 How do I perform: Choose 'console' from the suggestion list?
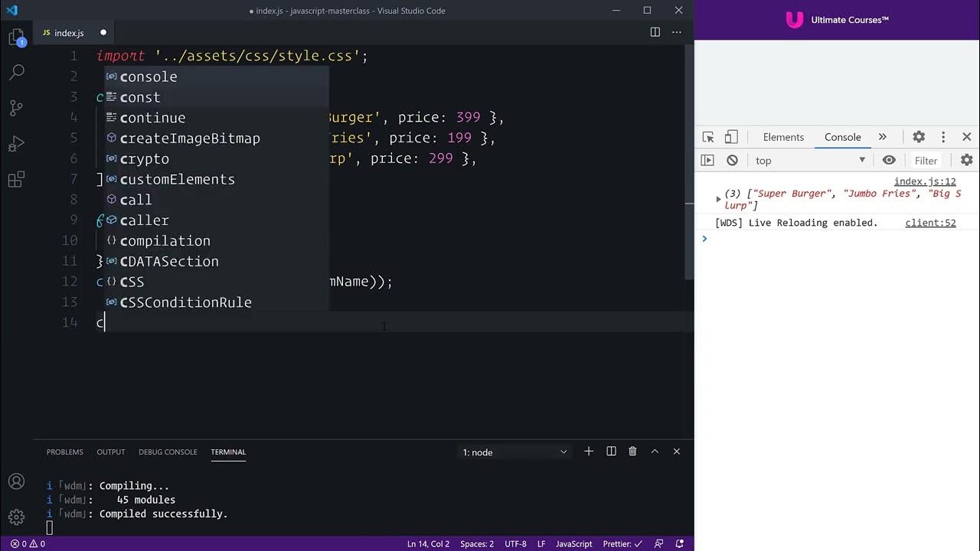[217, 77]
